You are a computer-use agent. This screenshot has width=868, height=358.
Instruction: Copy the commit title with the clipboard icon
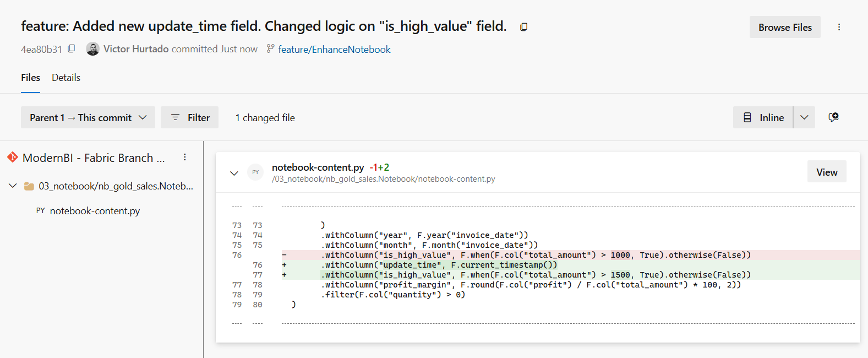(523, 27)
